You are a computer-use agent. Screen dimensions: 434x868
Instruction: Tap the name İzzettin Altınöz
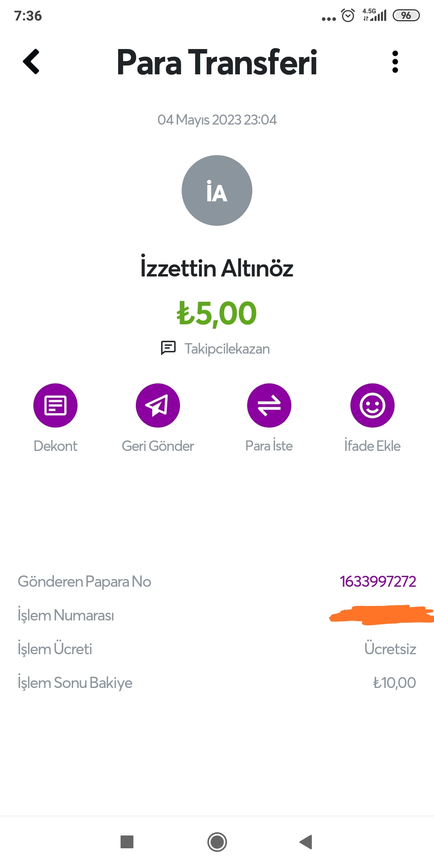click(217, 268)
